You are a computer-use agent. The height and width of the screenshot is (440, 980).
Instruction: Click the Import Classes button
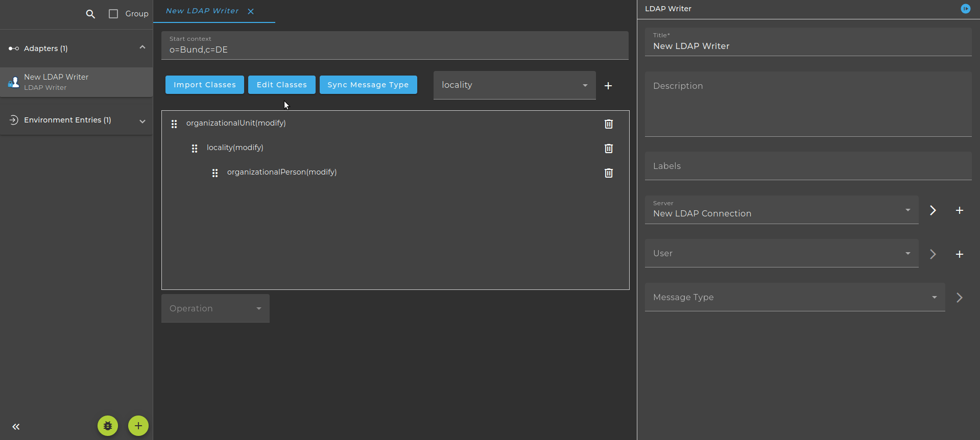[x=205, y=85]
